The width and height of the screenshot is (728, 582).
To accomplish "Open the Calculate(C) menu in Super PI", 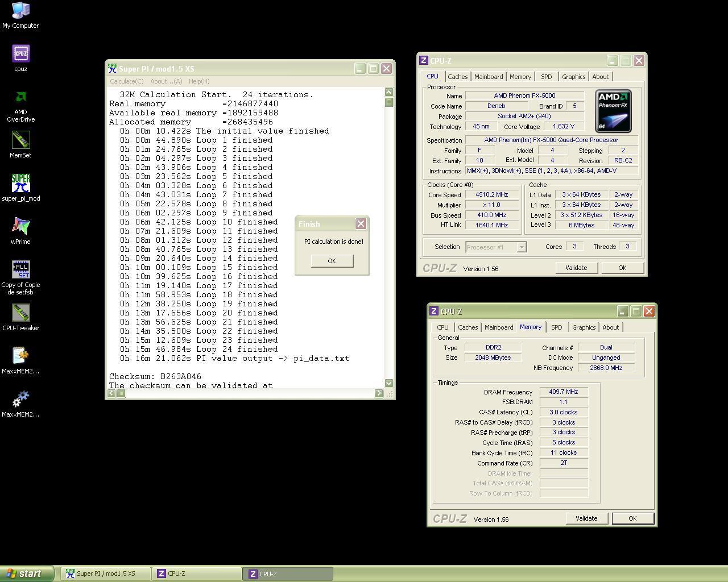I will 127,81.
